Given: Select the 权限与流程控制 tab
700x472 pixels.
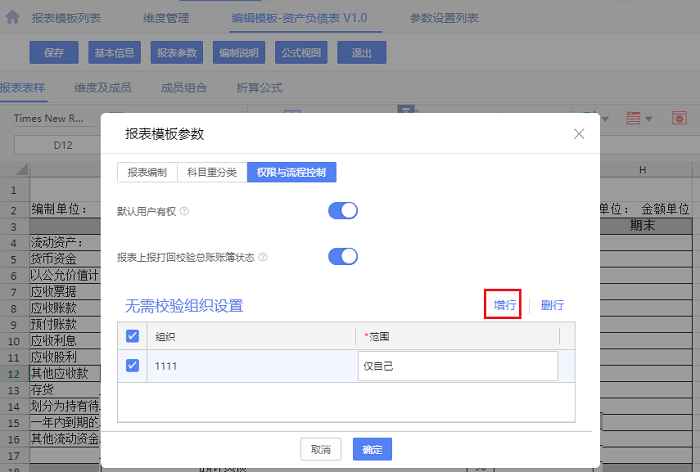Looking at the screenshot, I should [291, 172].
